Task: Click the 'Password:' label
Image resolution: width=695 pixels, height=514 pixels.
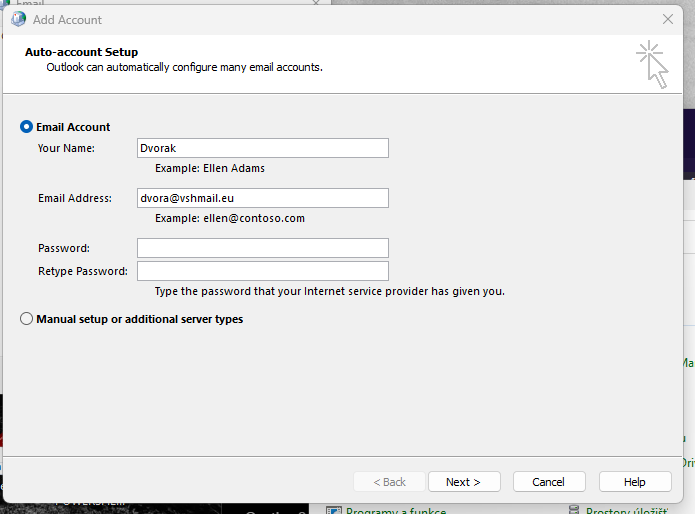Action: pyautogui.click(x=64, y=248)
